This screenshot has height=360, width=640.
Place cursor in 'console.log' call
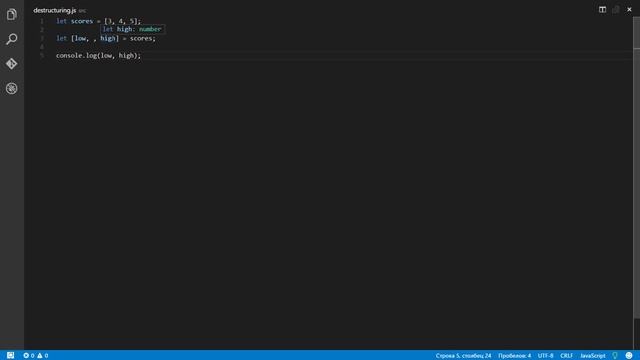(x=76, y=56)
